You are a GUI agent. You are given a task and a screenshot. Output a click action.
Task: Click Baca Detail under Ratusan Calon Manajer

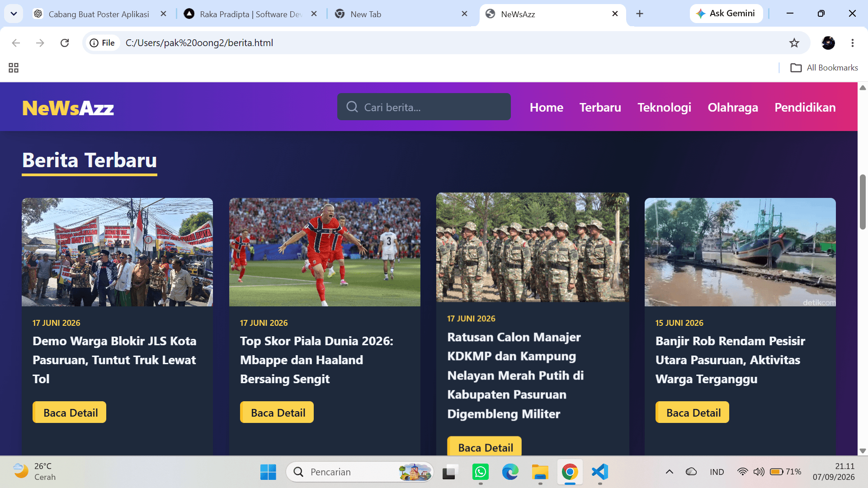pos(485,446)
